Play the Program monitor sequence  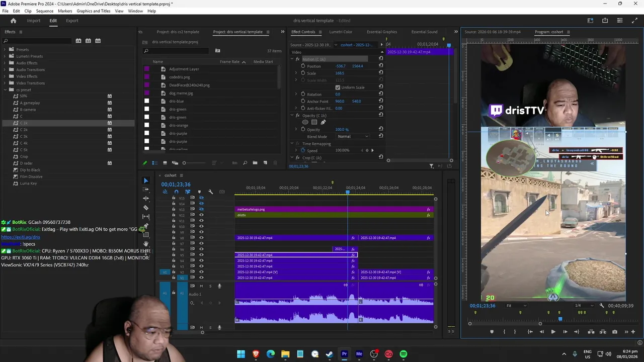[553, 332]
